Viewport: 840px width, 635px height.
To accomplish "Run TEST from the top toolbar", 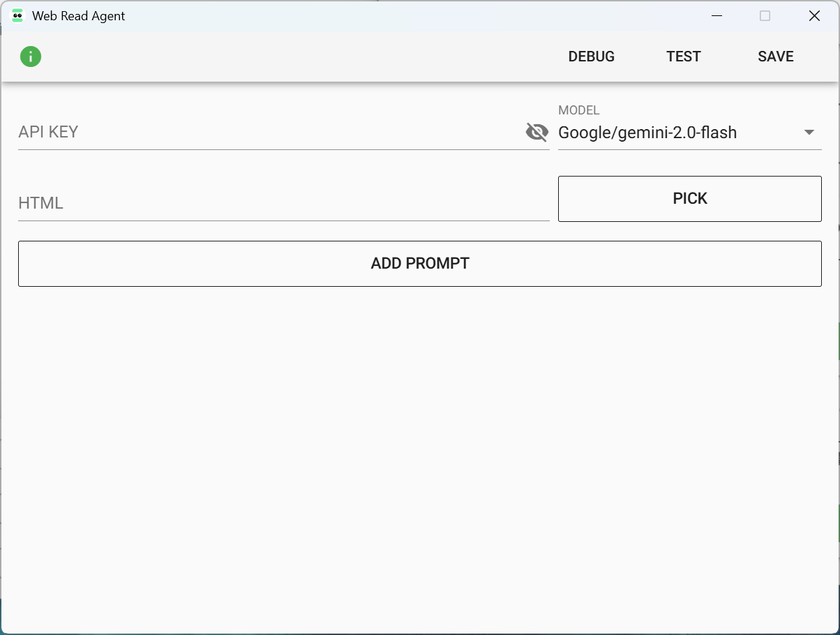I will point(683,57).
